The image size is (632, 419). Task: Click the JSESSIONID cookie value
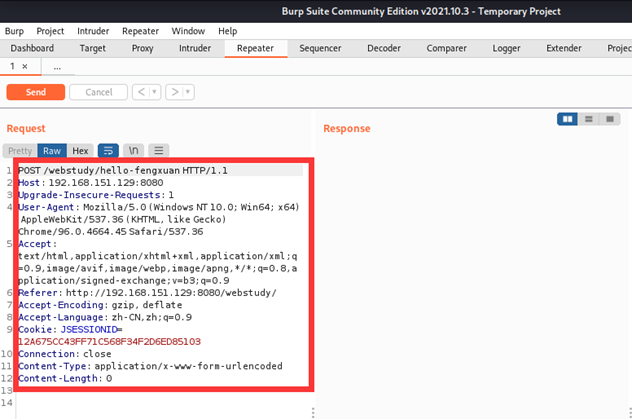tap(109, 342)
